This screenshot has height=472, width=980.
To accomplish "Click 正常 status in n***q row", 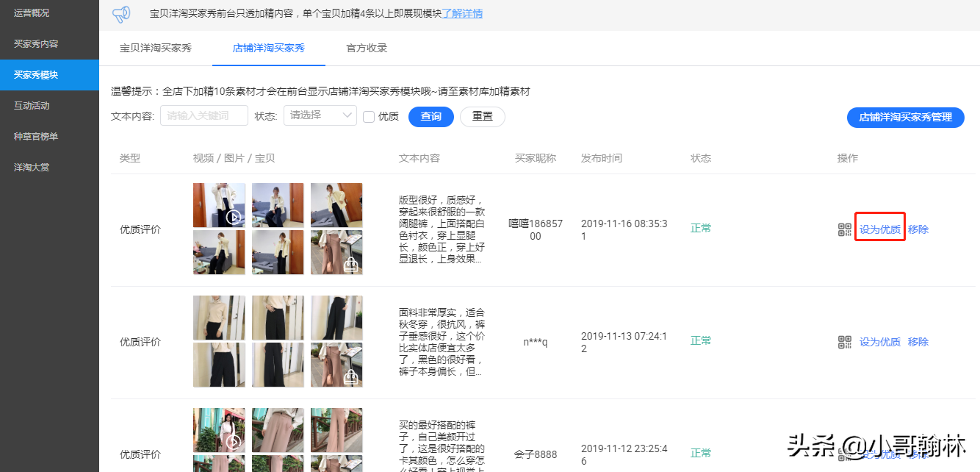I will (x=701, y=340).
